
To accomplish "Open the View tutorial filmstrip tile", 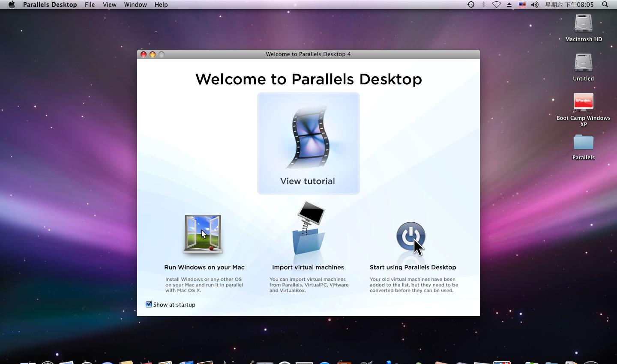I will 308,143.
